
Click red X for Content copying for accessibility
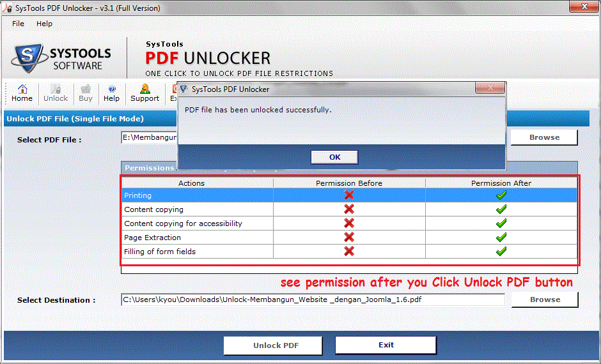coord(349,223)
